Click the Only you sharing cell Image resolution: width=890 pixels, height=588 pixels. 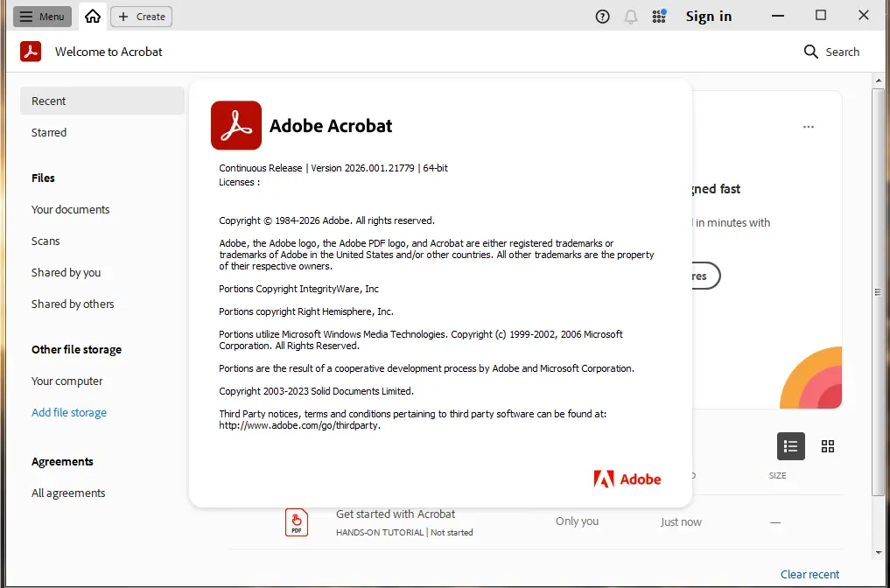(577, 521)
